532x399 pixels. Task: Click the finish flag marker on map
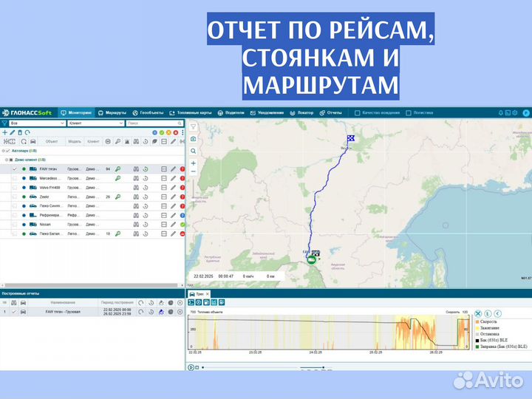351,138
